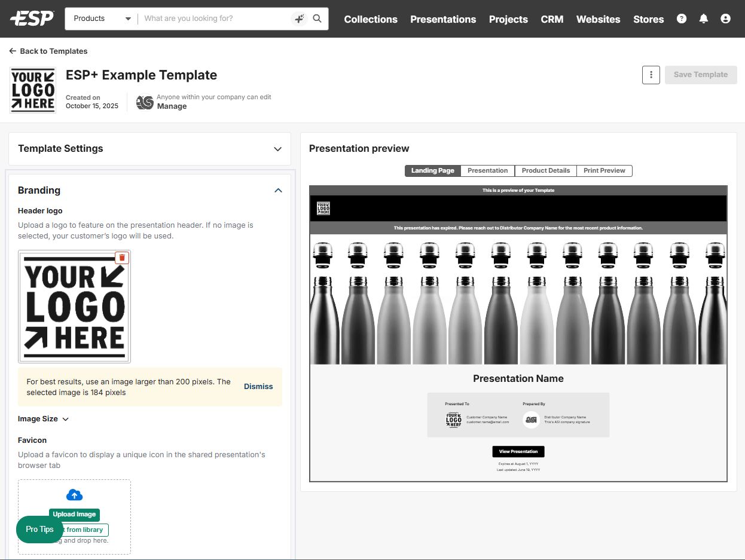
Task: Click the Pro Tips button
Action: pyautogui.click(x=39, y=530)
